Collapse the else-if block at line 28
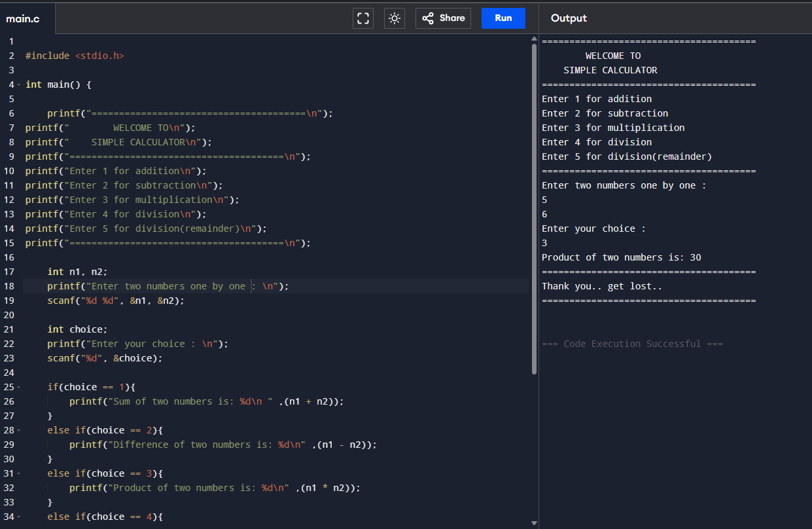 19,431
